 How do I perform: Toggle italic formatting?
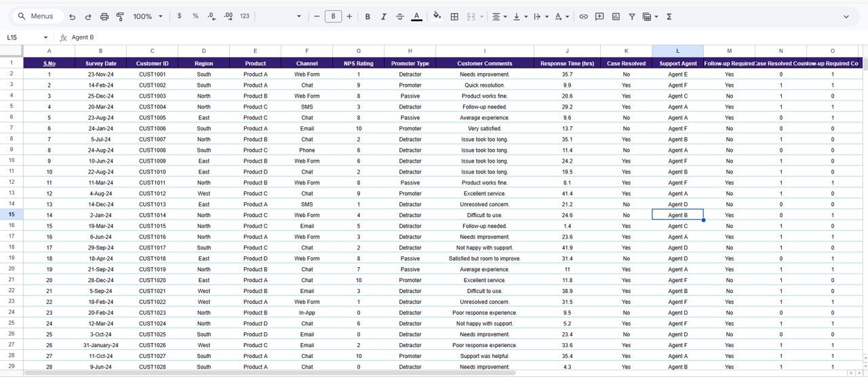(x=384, y=16)
